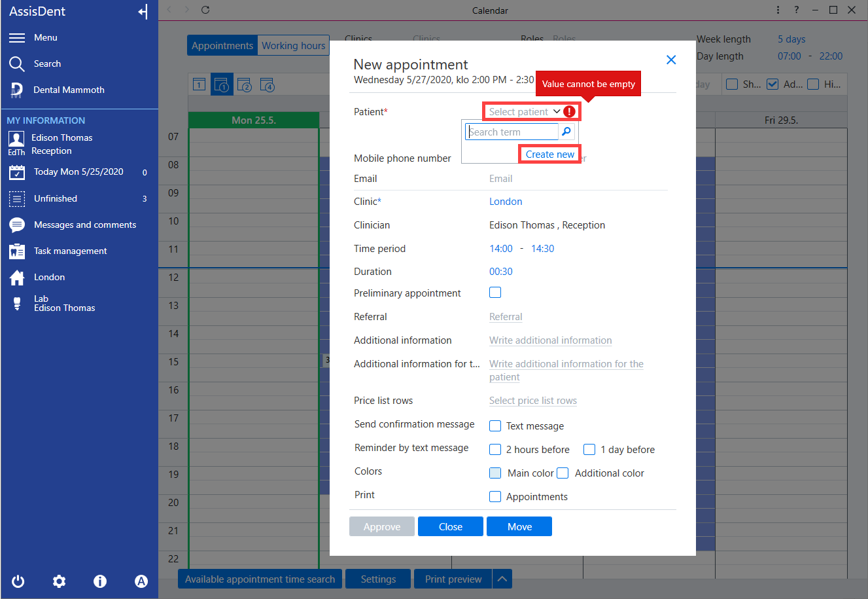Enable Text message confirmation checkbox

pos(495,426)
